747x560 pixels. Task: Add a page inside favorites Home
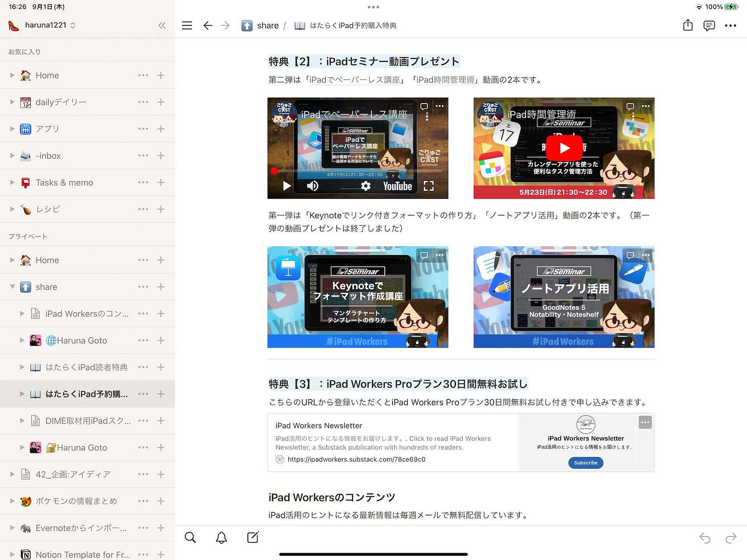[161, 75]
